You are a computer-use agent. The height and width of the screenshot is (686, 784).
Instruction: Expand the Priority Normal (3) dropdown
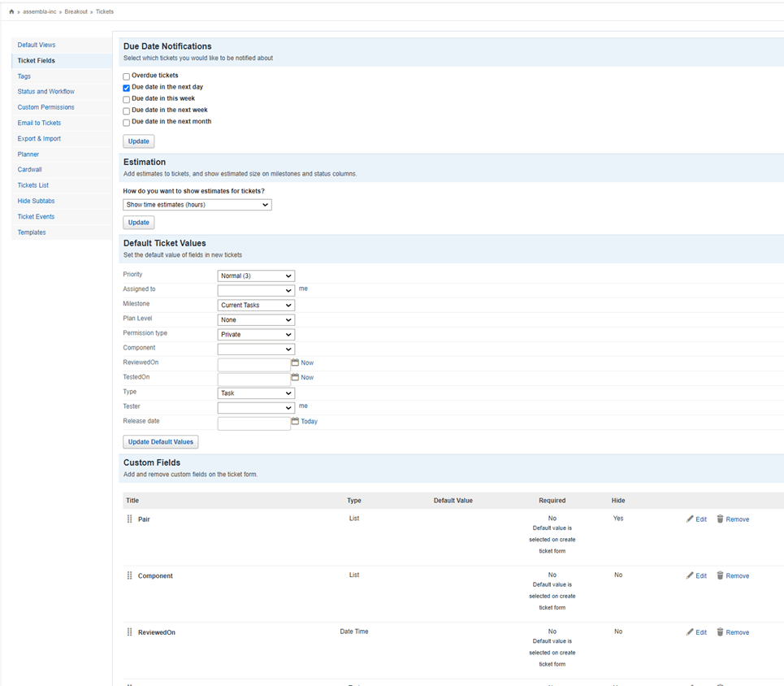pos(256,276)
